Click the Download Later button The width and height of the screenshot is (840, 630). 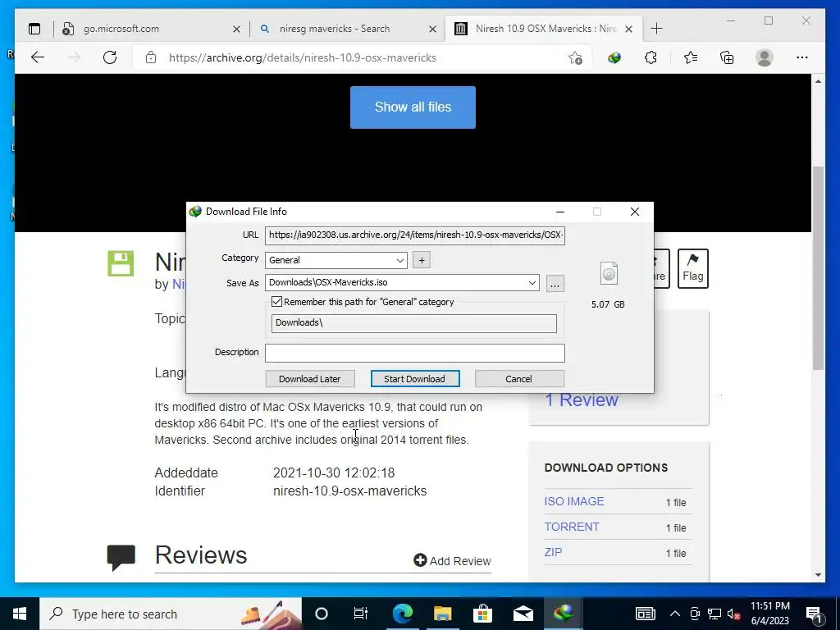(309, 379)
